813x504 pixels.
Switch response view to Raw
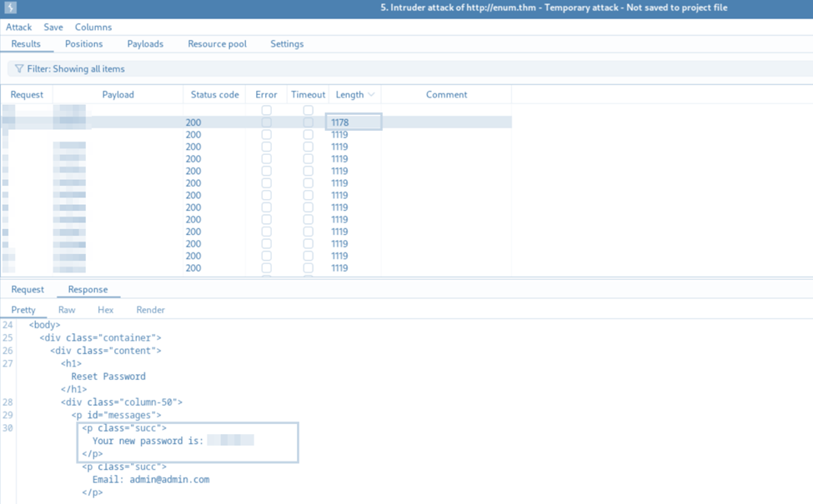pyautogui.click(x=67, y=310)
